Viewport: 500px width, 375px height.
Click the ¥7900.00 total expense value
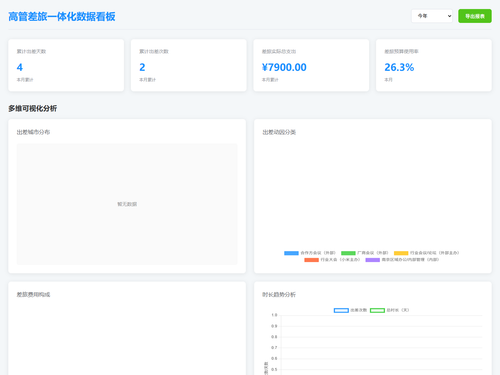(x=284, y=67)
